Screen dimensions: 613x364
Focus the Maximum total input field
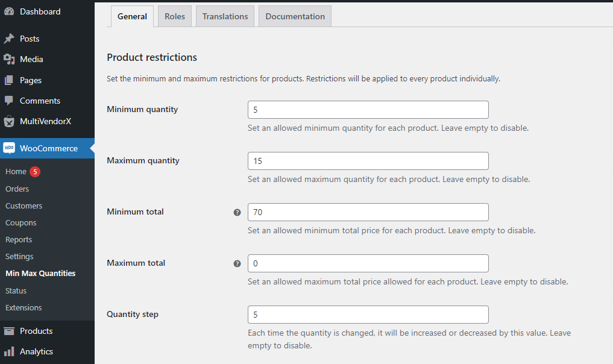[x=368, y=263]
